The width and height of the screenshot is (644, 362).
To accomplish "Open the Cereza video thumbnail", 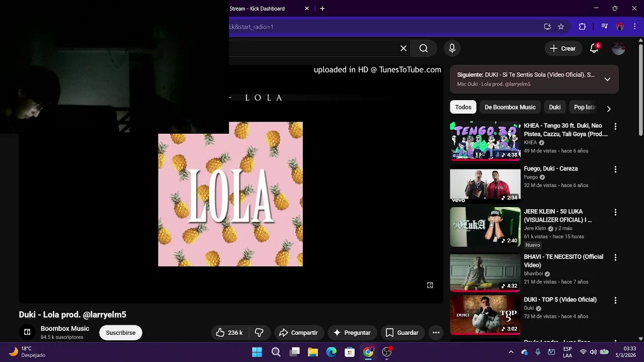I will click(x=485, y=184).
